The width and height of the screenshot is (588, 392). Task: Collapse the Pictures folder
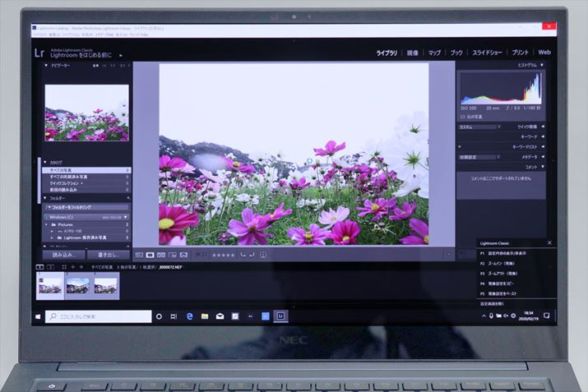coord(47,224)
